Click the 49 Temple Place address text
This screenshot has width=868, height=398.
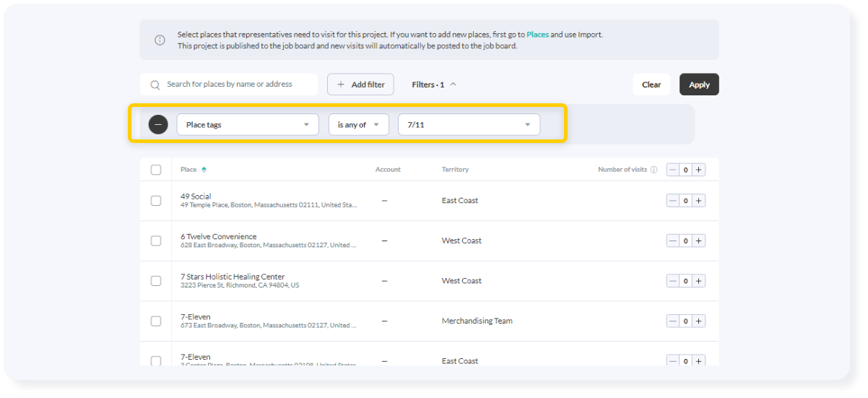(x=269, y=205)
